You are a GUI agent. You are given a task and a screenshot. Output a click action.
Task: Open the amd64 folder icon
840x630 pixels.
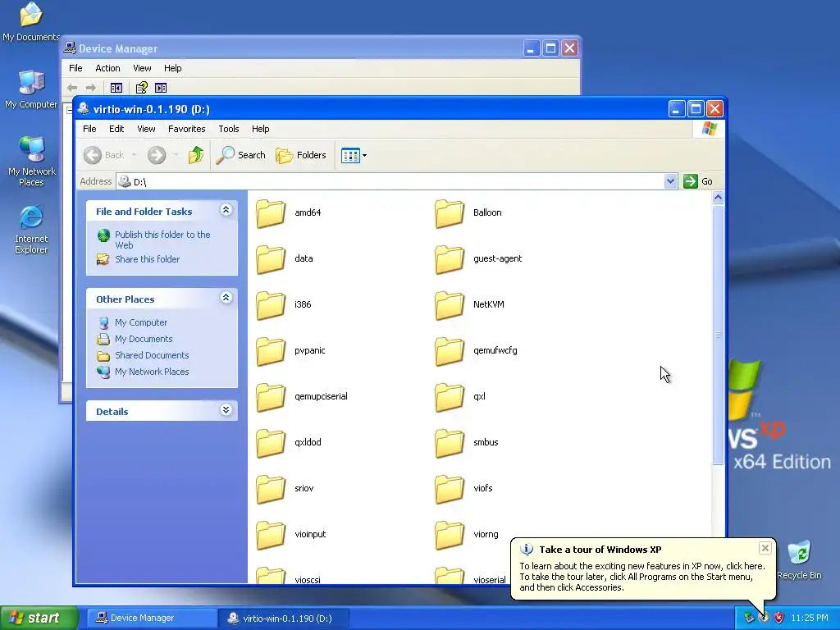coord(271,213)
